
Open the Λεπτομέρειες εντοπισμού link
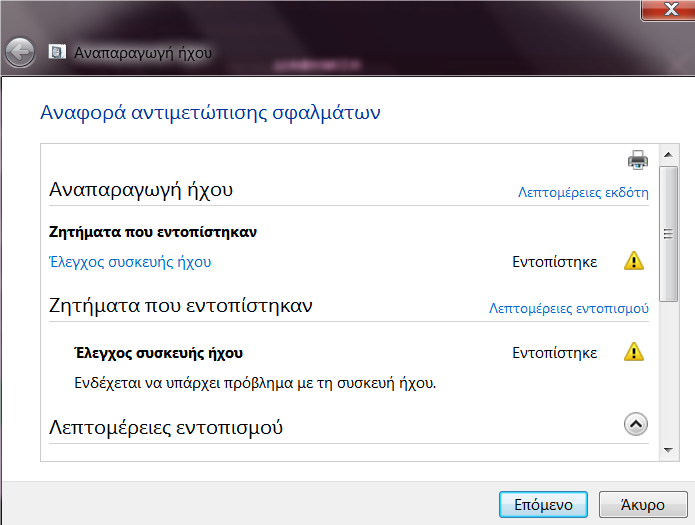coord(569,308)
